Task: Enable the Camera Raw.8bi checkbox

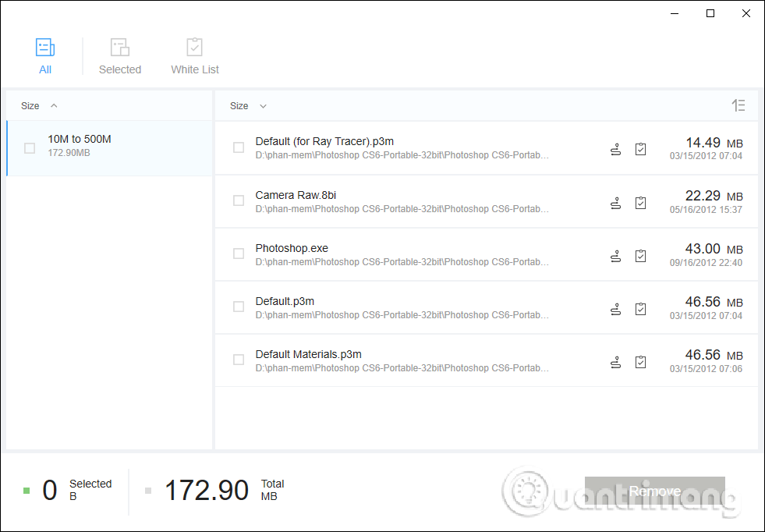Action: pyautogui.click(x=239, y=201)
